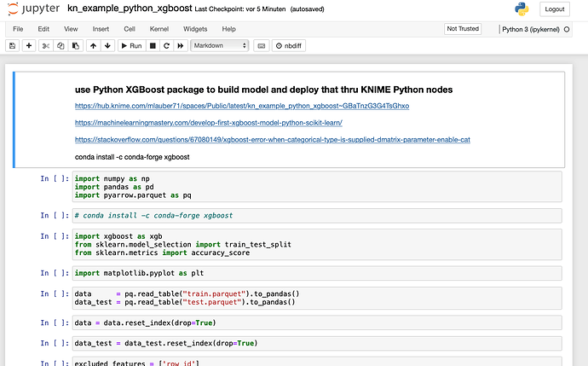Open the cell type Markdown dropdown
Image resolution: width=588 pixels, height=366 pixels.
pos(219,45)
